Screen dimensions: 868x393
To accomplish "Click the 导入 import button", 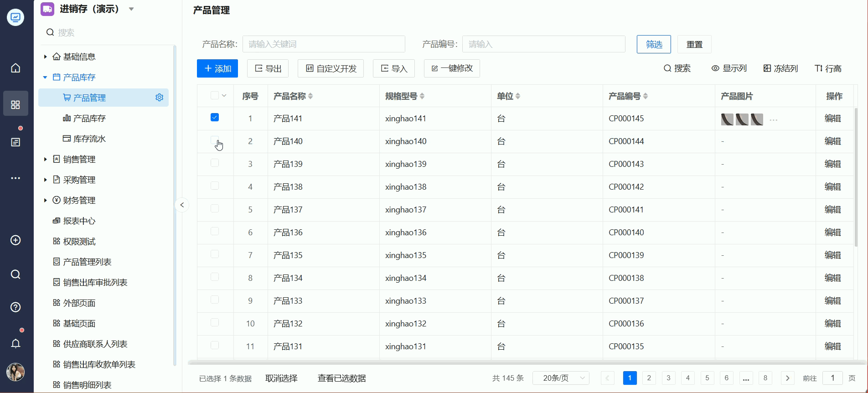I will pos(394,68).
